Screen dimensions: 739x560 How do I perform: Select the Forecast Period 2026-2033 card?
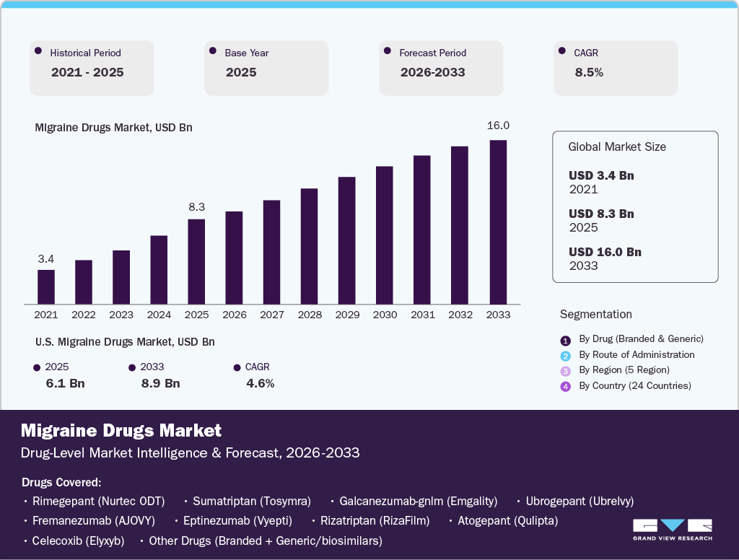(441, 68)
